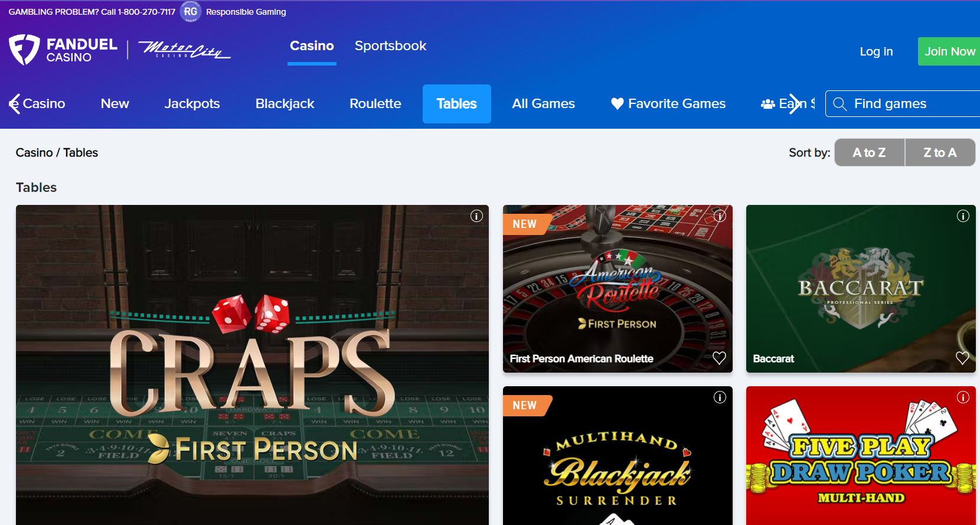Open Favorite Games category
The width and height of the screenshot is (980, 525).
[668, 104]
